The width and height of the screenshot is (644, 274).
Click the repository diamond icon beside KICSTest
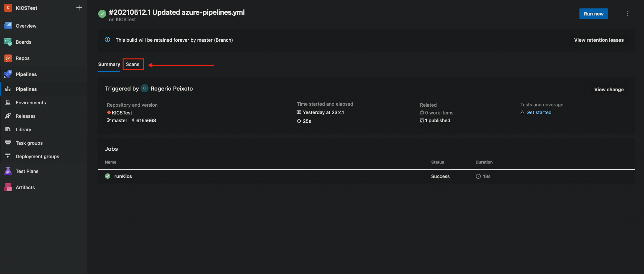pos(109,112)
